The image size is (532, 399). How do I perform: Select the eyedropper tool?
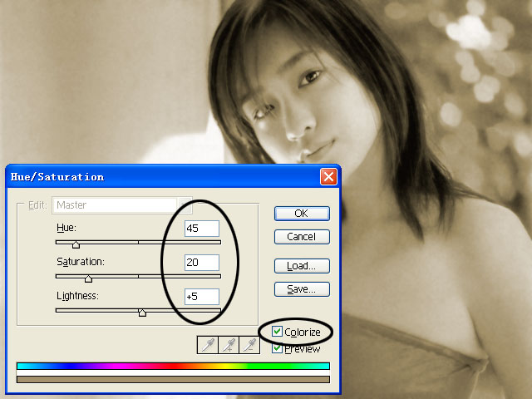[207, 345]
